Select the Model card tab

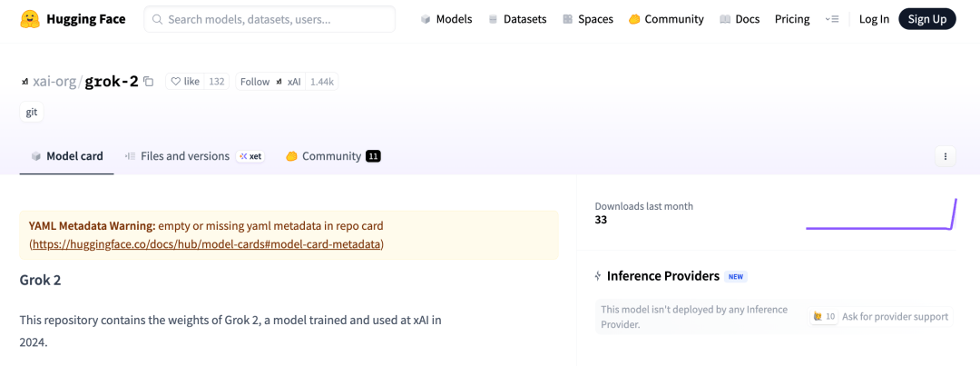[x=67, y=156]
